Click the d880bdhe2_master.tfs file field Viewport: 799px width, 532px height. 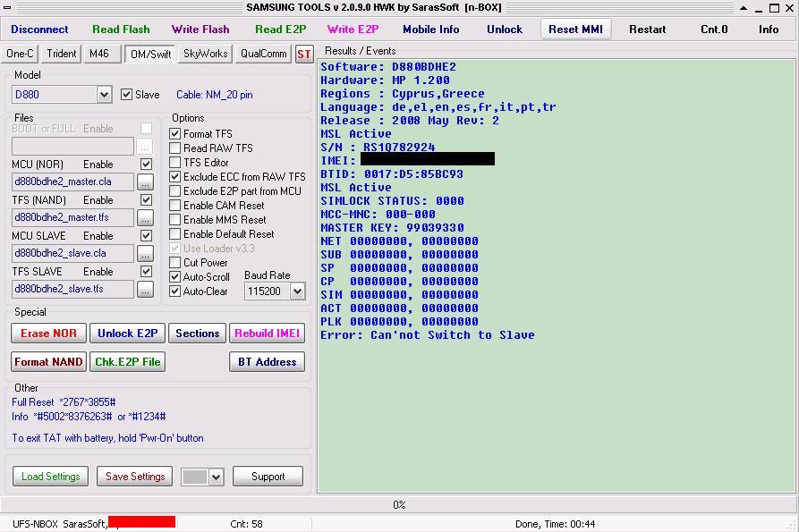coord(72,217)
